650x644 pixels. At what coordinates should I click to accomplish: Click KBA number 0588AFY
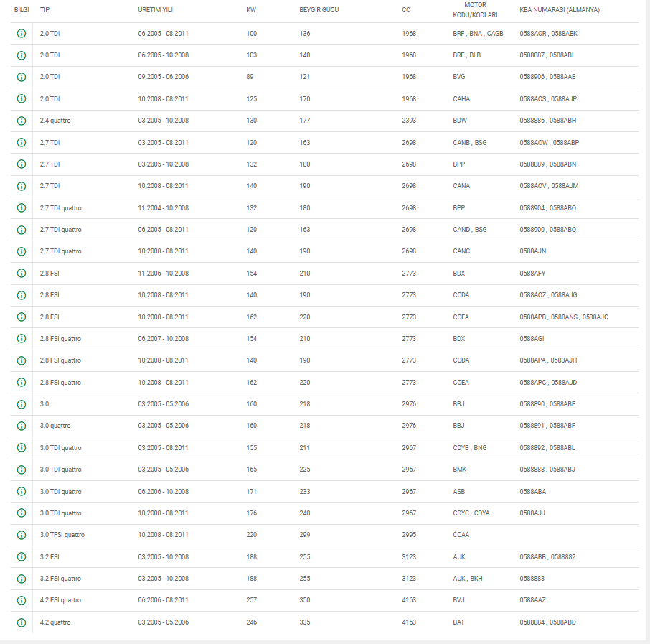532,274
